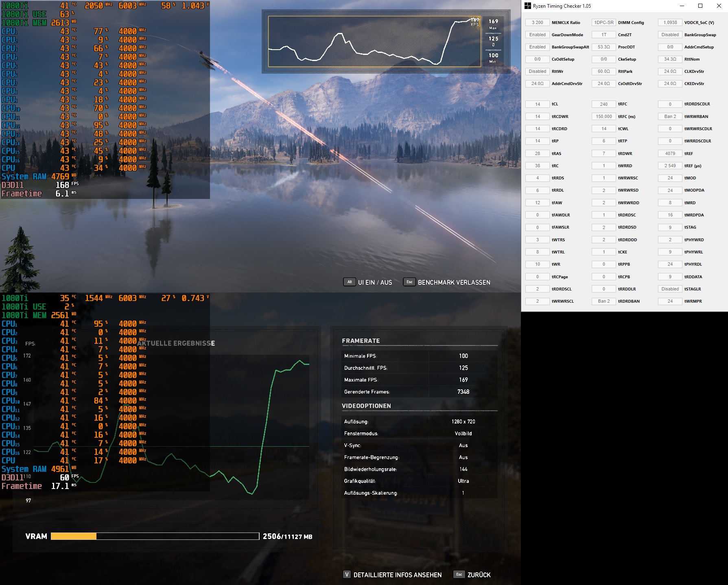
Task: Click the VIDEOOPTIONEN section heading
Action: click(x=366, y=406)
